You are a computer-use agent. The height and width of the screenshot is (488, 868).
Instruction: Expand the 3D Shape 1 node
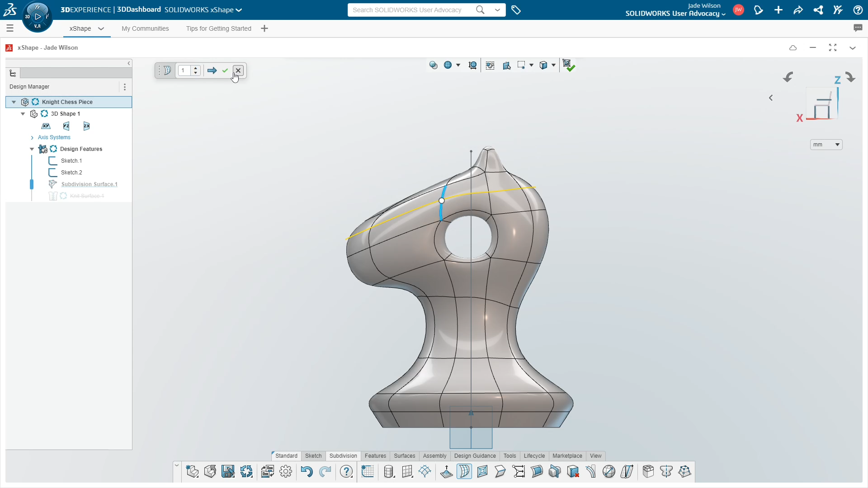tap(23, 113)
